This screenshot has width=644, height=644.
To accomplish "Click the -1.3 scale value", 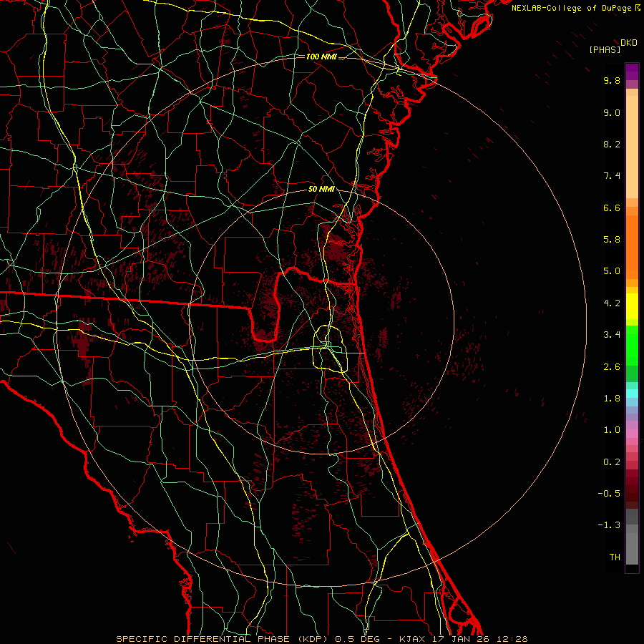I will pos(609,525).
